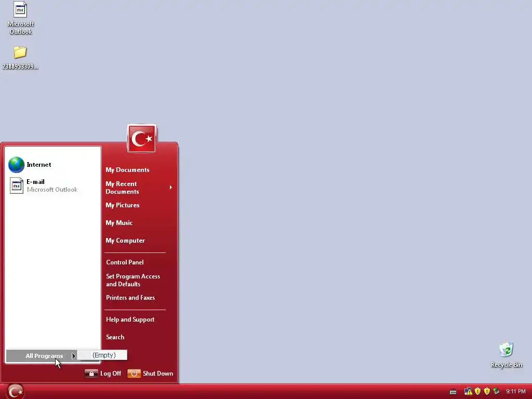The width and height of the screenshot is (532, 399).
Task: Click security shield beside Safely Remove Hardware icon
Action: [x=487, y=392]
